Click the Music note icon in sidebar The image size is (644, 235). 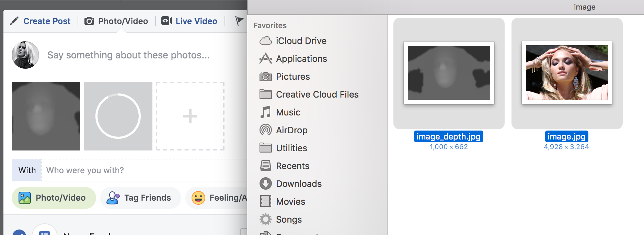coord(265,112)
